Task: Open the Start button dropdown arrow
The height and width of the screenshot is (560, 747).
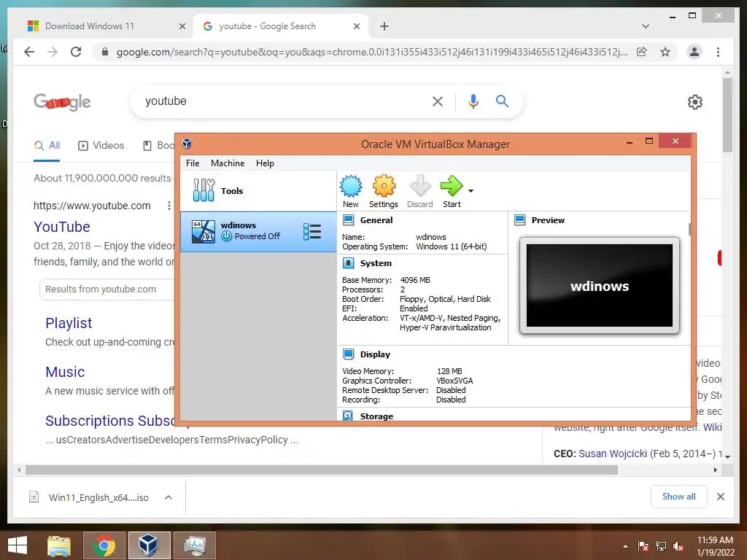Action: coord(471,191)
